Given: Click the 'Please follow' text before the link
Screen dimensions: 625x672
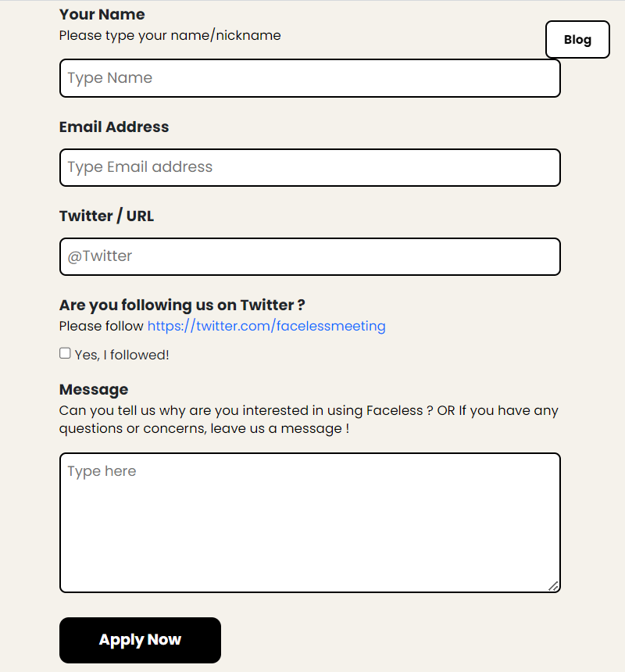Looking at the screenshot, I should pos(101,326).
